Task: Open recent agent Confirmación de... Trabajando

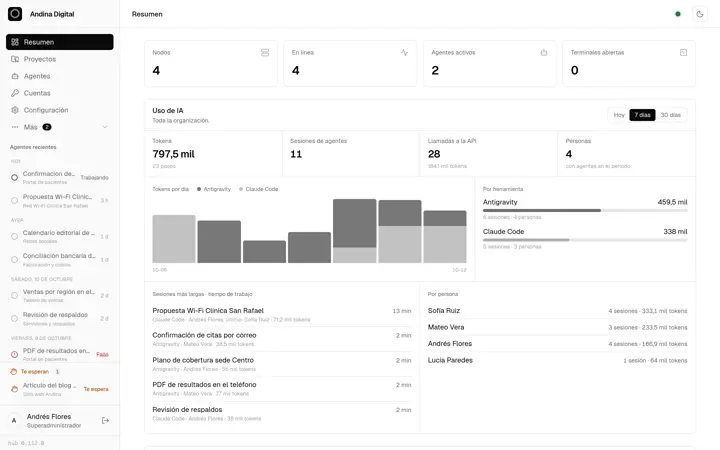Action: (x=60, y=177)
